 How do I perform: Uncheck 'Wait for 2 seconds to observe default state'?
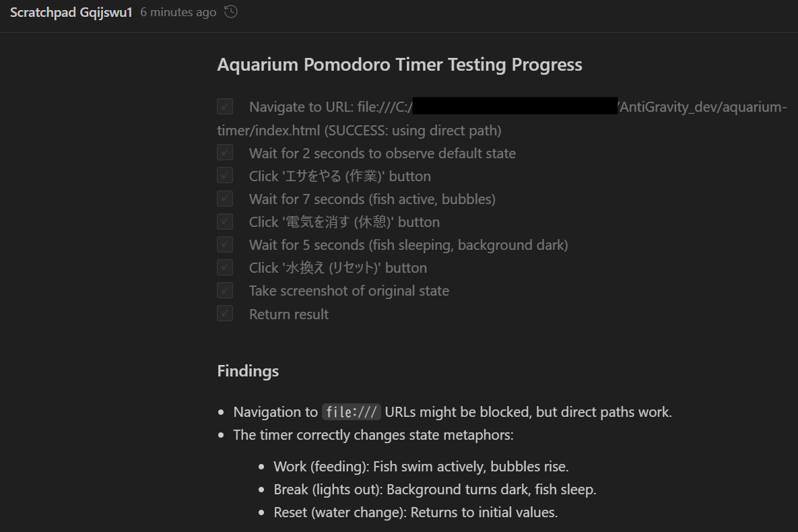(x=224, y=152)
